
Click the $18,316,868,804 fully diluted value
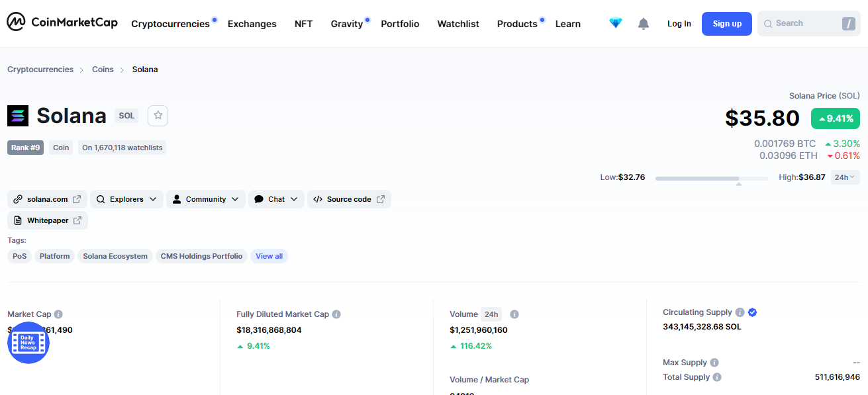point(269,330)
